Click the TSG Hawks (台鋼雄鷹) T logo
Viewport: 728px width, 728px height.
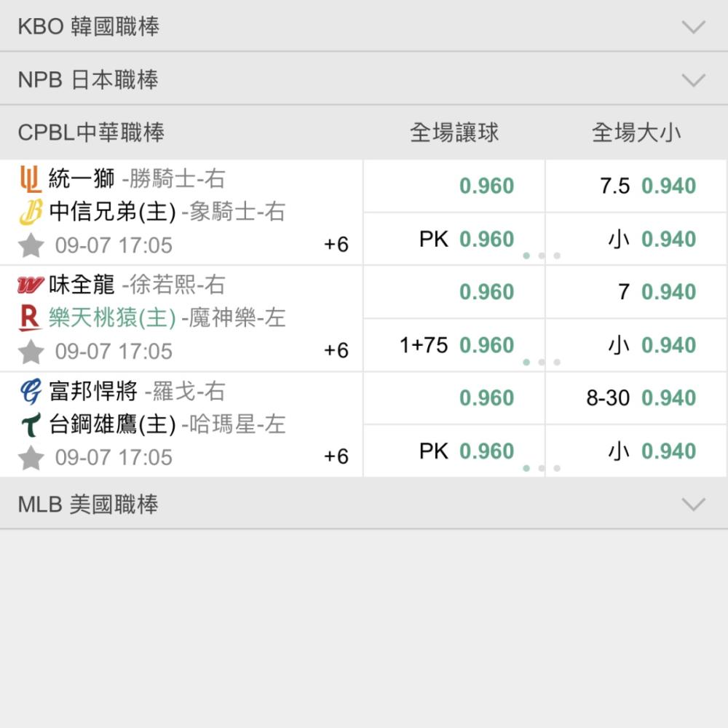(x=31, y=424)
